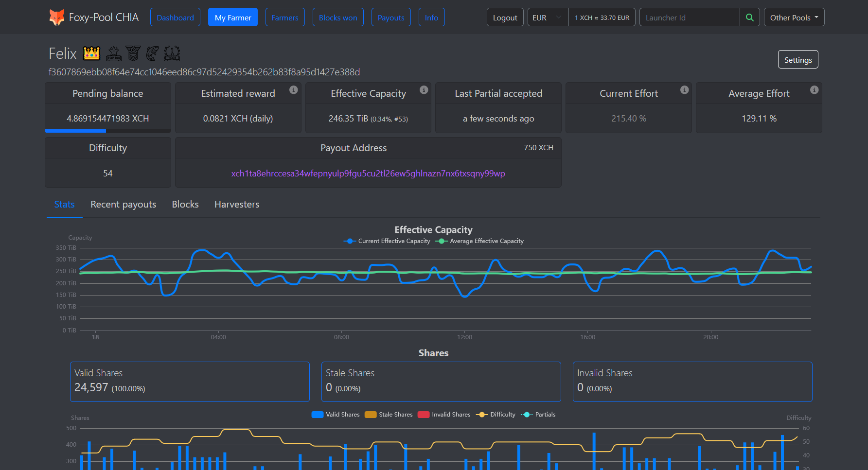
Task: Click the 1st Year laurel badge
Action: pyautogui.click(x=172, y=53)
